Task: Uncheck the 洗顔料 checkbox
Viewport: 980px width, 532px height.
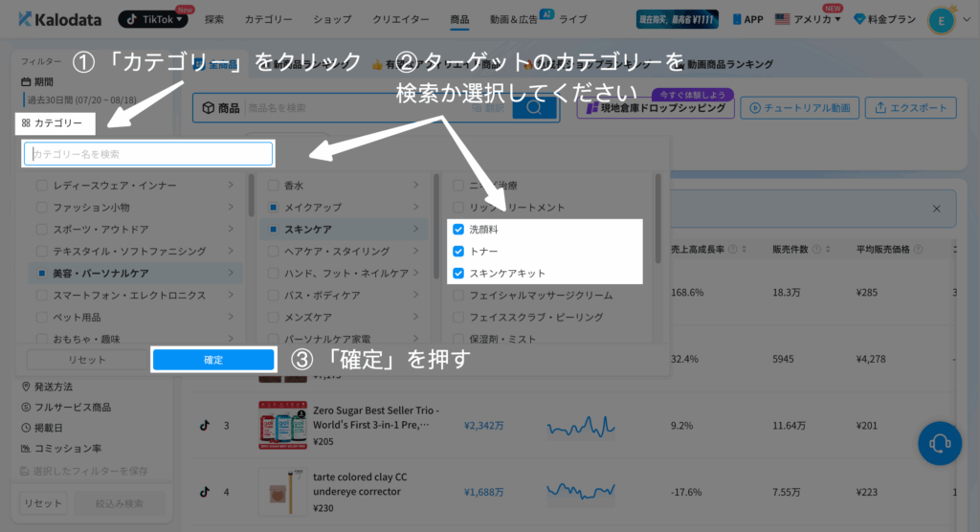Action: tap(458, 230)
